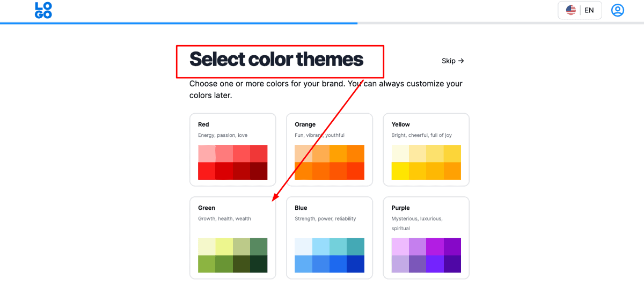
Task: Select the Green theme title
Action: tap(207, 208)
